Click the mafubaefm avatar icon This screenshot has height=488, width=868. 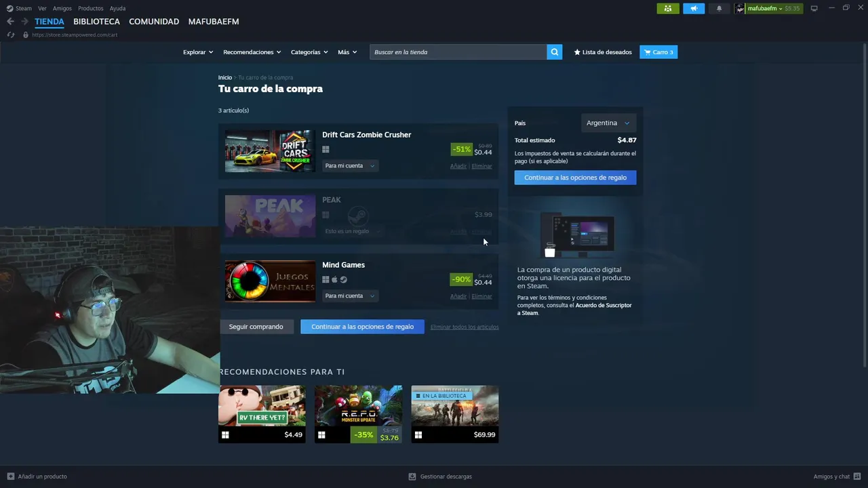[x=741, y=8]
